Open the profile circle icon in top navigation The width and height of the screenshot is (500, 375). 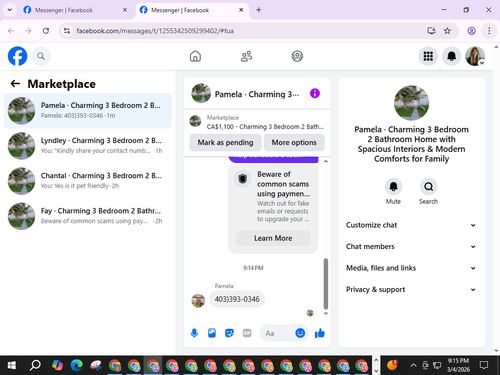pyautogui.click(x=297, y=56)
